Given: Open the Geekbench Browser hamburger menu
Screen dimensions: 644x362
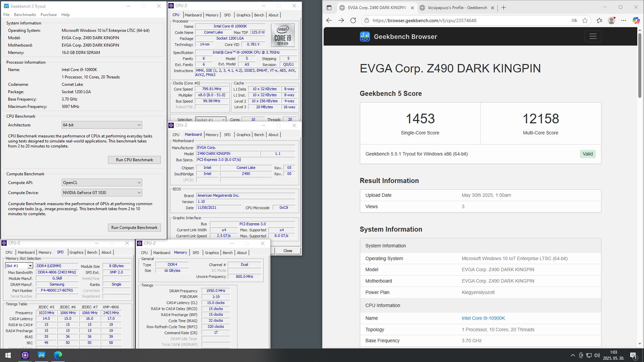Looking at the screenshot, I should pos(593,37).
